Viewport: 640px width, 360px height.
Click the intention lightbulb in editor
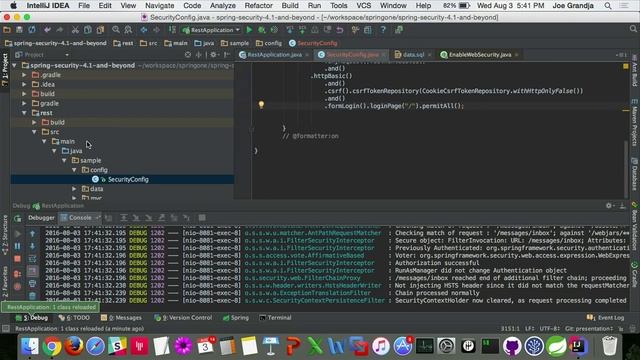tap(261, 105)
